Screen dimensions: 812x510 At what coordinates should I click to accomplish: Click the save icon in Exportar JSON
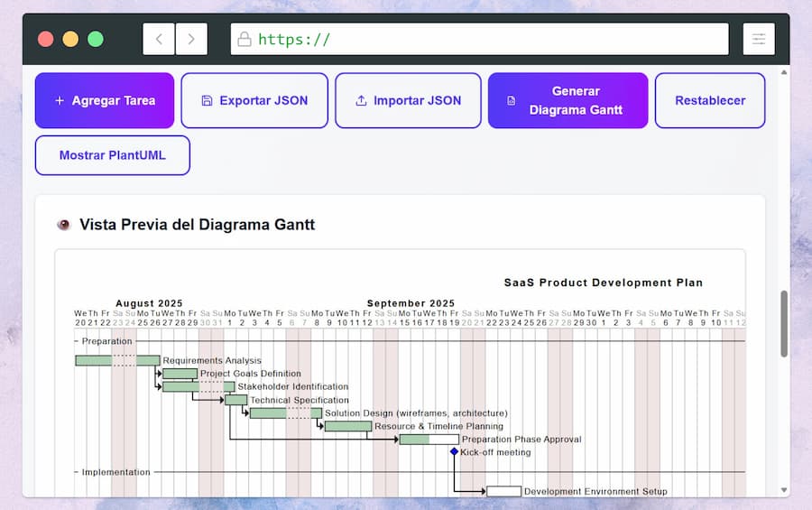point(207,101)
